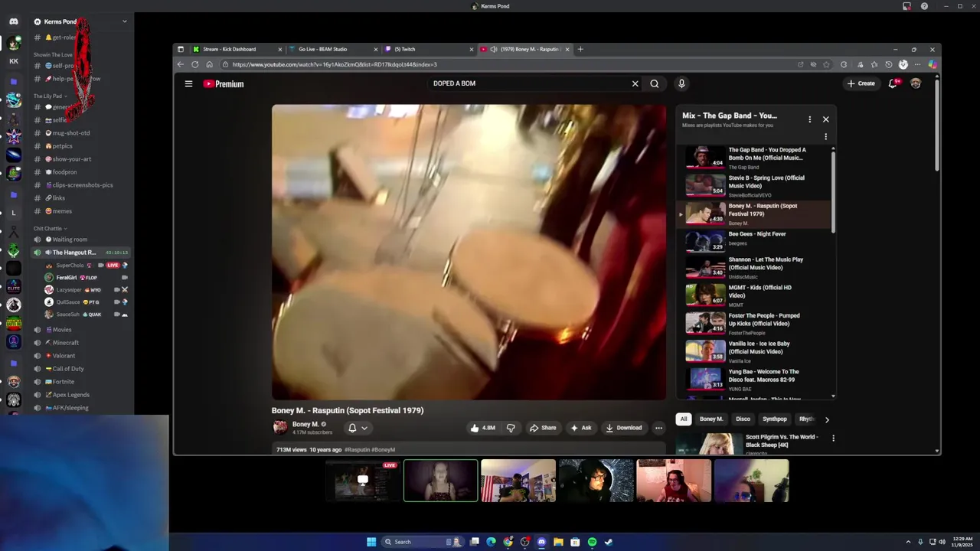This screenshot has height=551, width=980.
Task: Show hidden system tray icons chevron
Action: 908,542
